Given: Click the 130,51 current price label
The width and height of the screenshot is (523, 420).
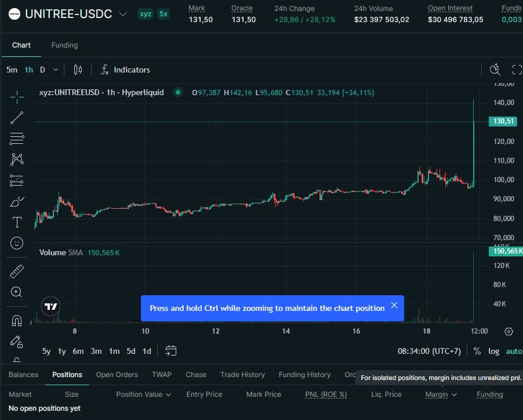Looking at the screenshot, I should pos(503,121).
